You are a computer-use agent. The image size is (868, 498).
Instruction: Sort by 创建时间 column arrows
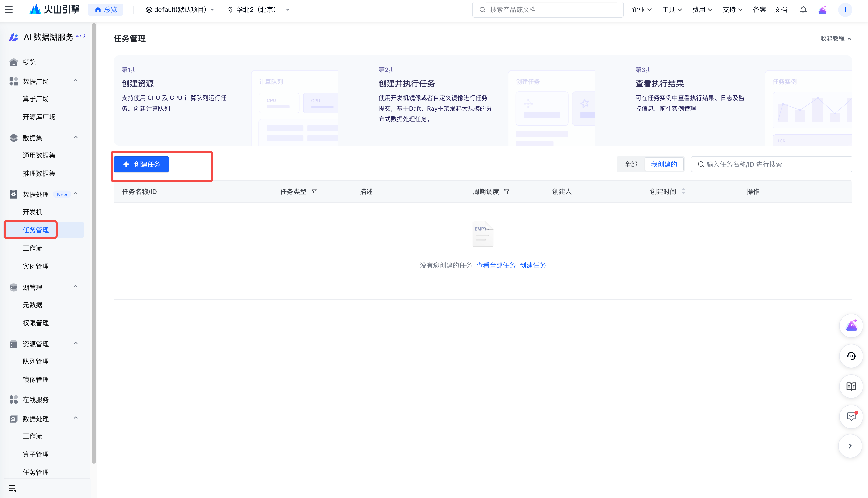pyautogui.click(x=684, y=191)
